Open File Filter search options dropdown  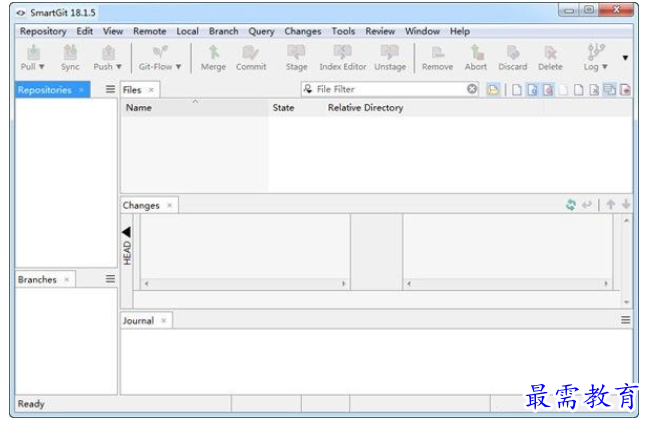point(308,89)
